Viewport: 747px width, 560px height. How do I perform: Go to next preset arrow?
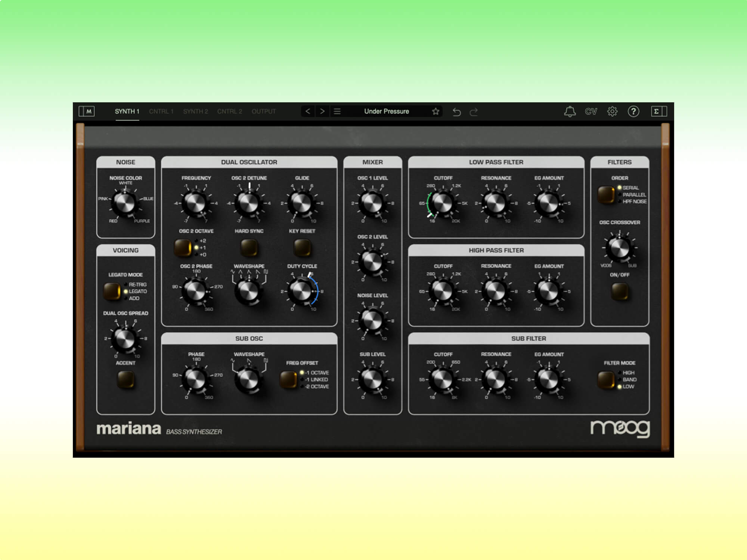pyautogui.click(x=322, y=111)
